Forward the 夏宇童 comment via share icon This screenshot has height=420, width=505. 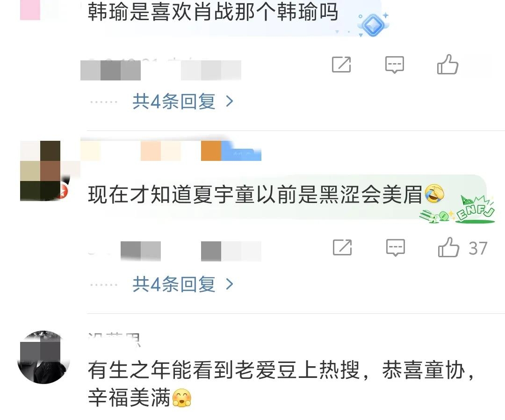pos(342,247)
